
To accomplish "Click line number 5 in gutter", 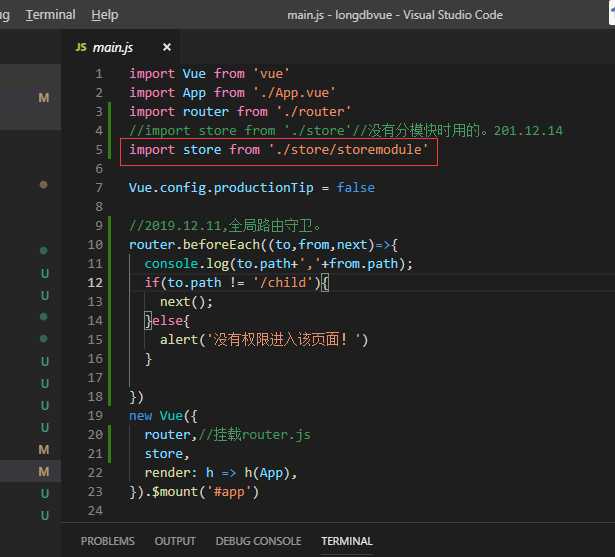I will (99, 150).
